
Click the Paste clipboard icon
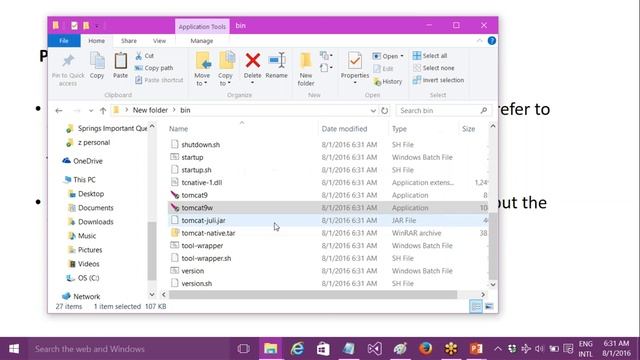(120, 61)
